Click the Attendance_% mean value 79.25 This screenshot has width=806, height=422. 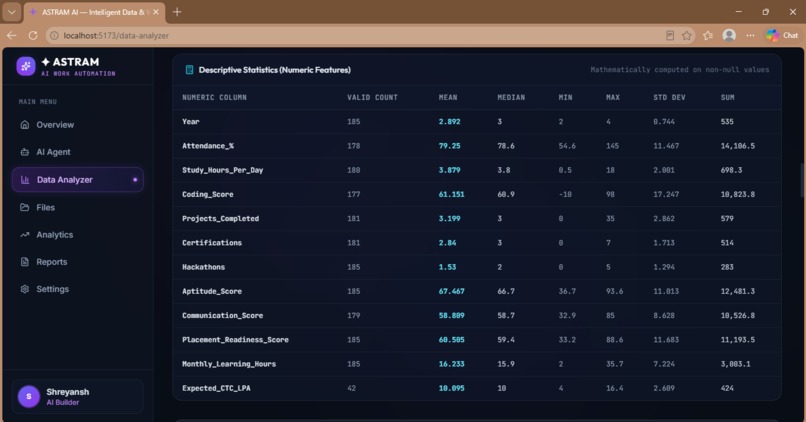449,146
